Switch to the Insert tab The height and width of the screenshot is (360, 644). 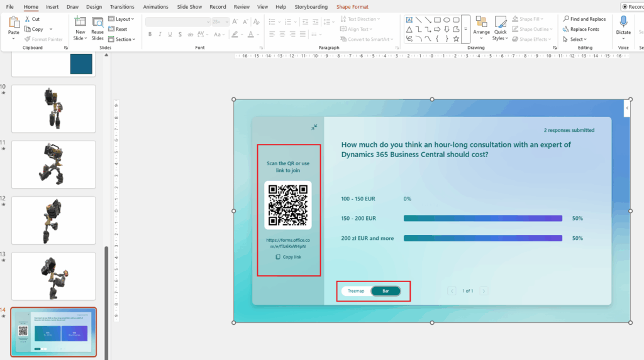click(x=52, y=7)
